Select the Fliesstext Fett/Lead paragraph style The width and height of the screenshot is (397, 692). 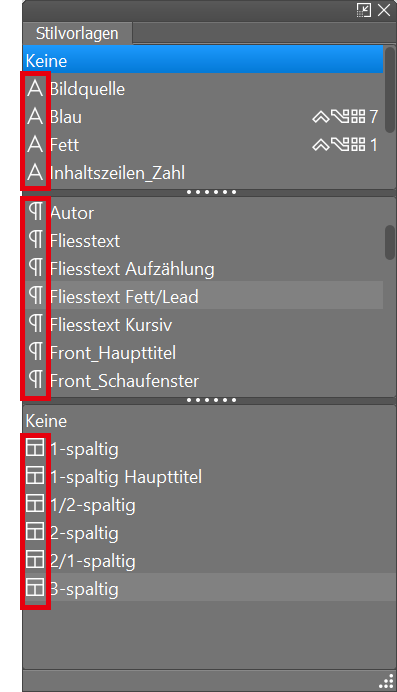point(203,296)
